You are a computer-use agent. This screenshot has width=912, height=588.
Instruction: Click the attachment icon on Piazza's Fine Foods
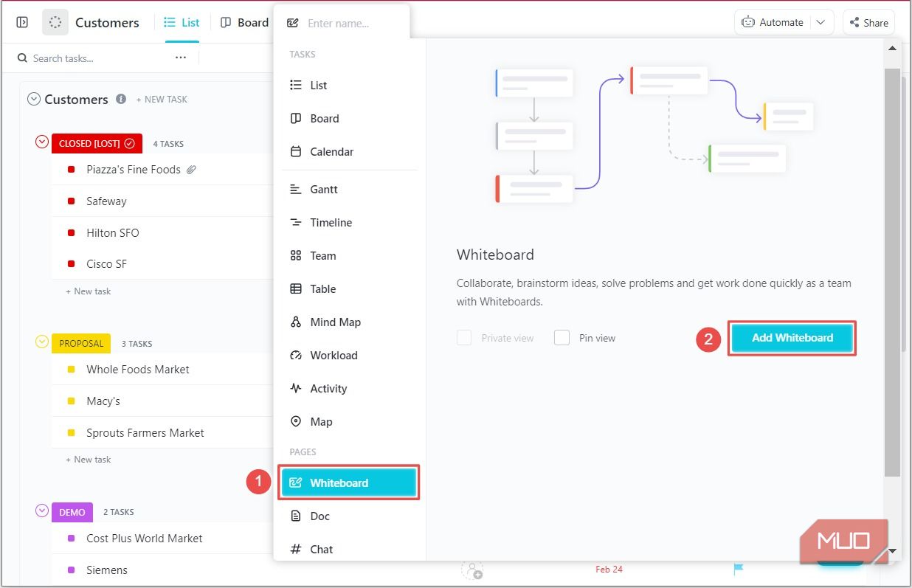tap(191, 170)
